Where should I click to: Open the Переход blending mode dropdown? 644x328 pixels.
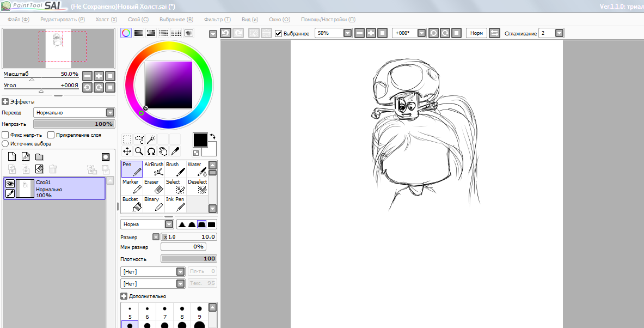(x=109, y=112)
